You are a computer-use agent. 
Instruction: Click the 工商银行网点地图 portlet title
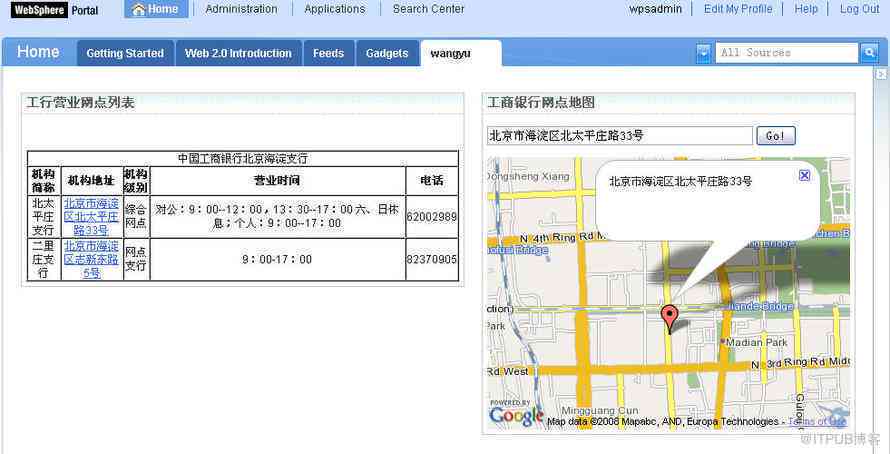(x=541, y=103)
